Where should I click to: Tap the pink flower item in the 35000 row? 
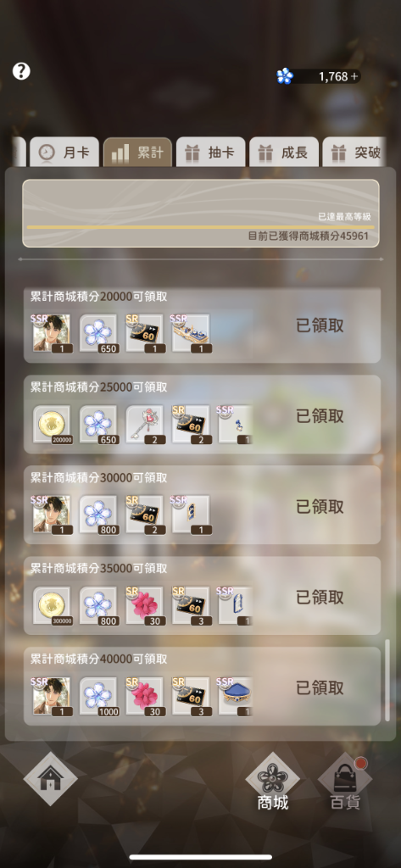coord(145,606)
